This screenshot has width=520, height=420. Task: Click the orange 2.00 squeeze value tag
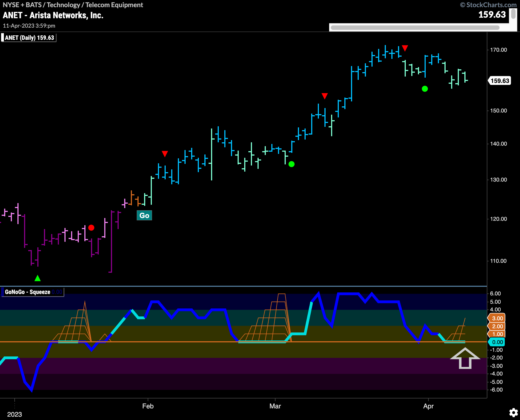tap(496, 326)
